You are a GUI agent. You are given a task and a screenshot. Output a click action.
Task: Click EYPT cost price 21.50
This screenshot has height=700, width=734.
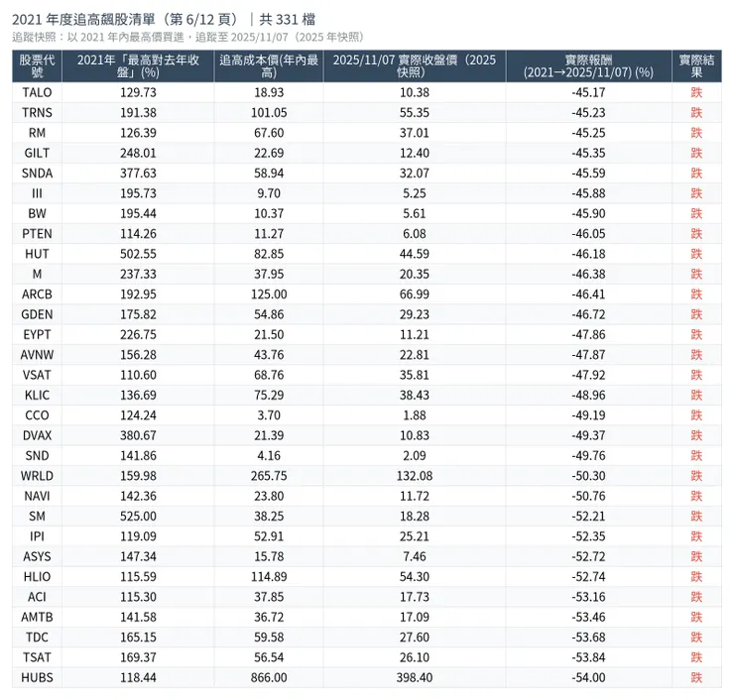coord(269,334)
